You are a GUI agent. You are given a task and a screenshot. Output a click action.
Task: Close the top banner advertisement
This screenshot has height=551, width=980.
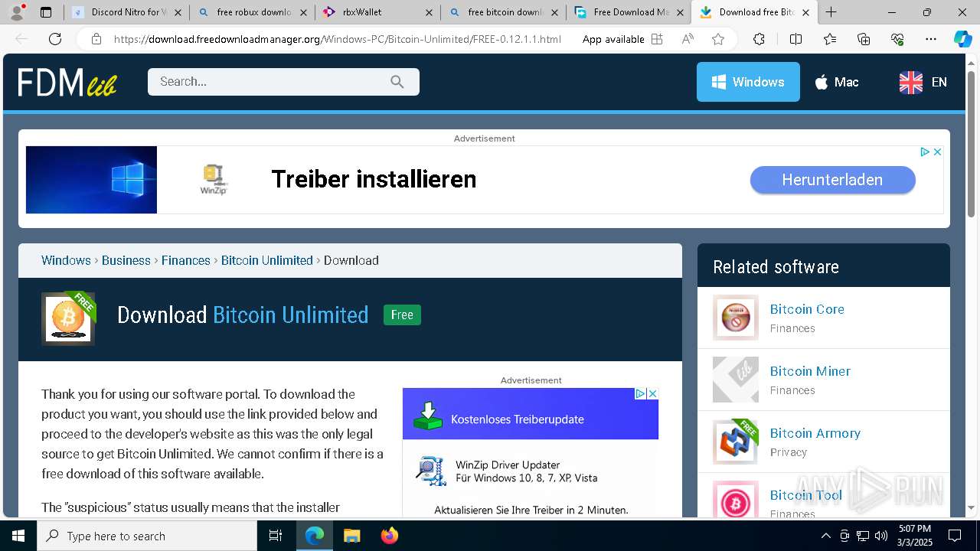coord(937,152)
